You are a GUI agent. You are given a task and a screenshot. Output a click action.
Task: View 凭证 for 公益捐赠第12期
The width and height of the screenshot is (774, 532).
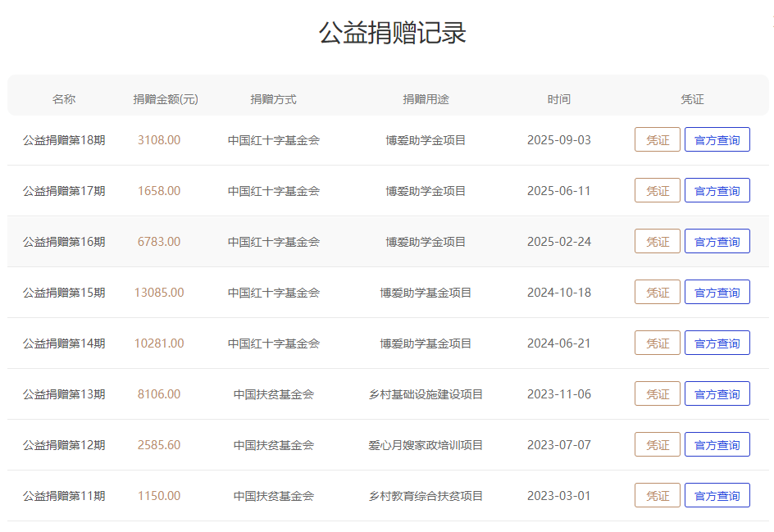657,444
